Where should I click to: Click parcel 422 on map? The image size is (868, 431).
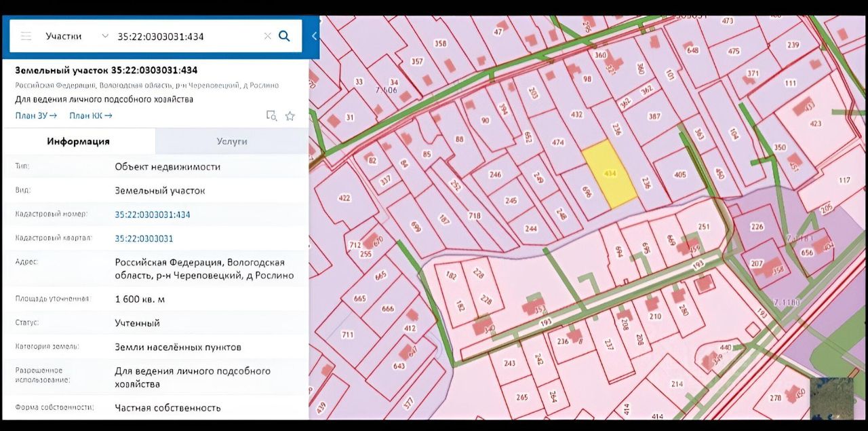click(x=344, y=198)
